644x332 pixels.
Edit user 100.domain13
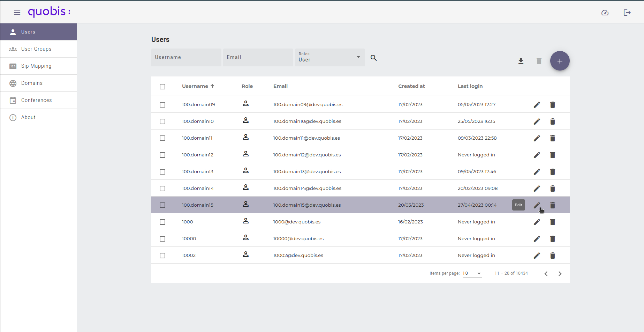537,172
